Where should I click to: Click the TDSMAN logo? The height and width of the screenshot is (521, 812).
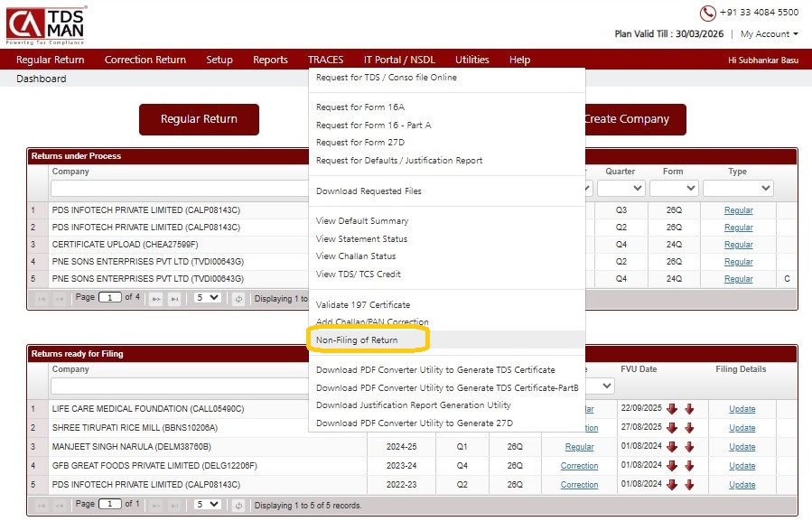tap(46, 24)
